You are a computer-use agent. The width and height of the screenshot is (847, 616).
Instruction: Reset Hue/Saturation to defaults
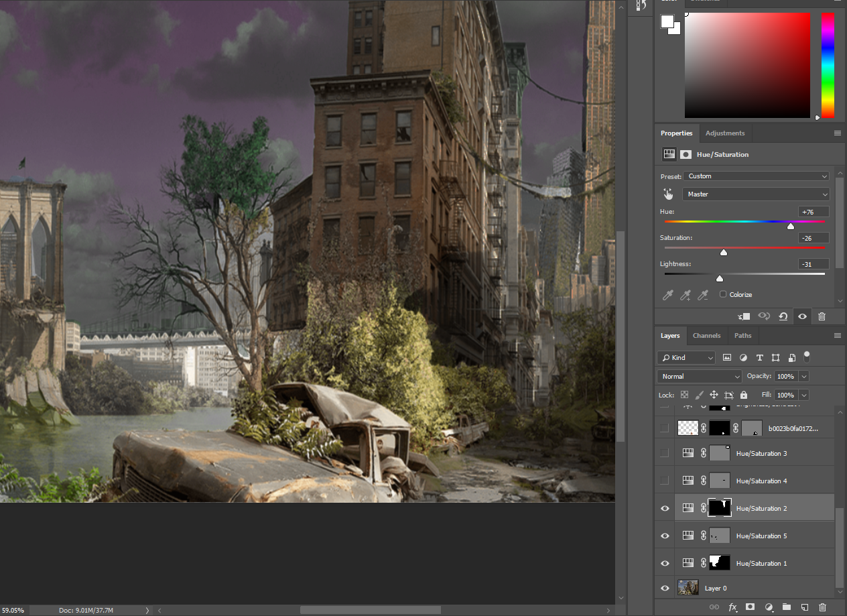(783, 316)
